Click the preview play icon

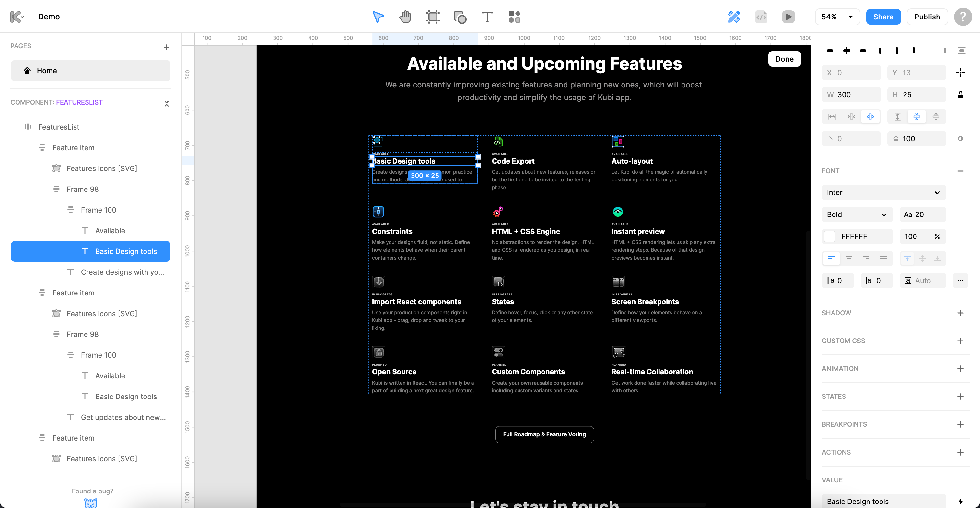[x=788, y=17]
